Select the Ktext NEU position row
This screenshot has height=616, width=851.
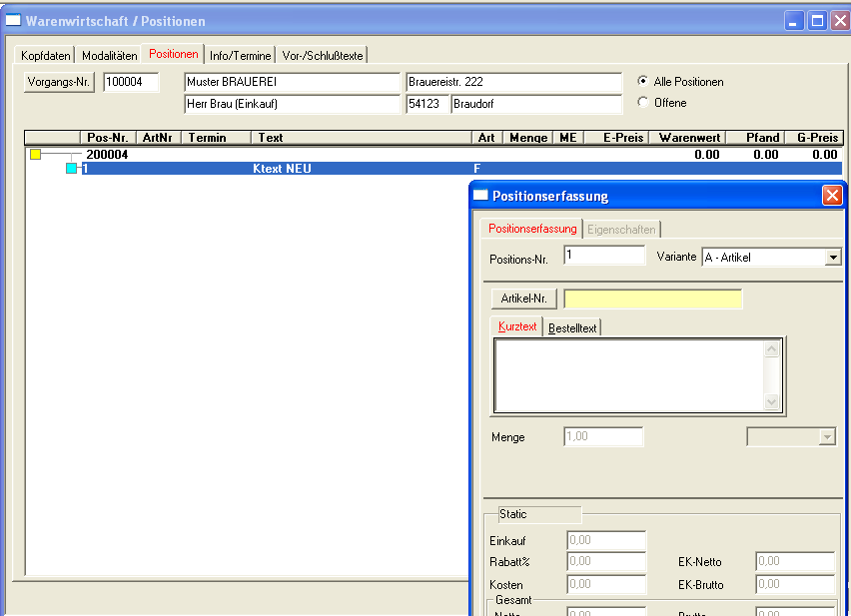(x=282, y=169)
